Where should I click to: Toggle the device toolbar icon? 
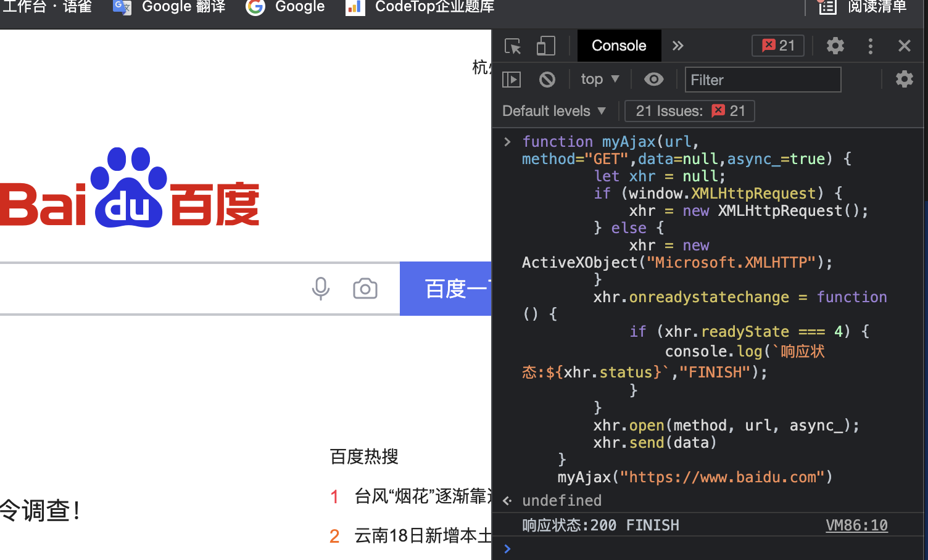point(545,46)
